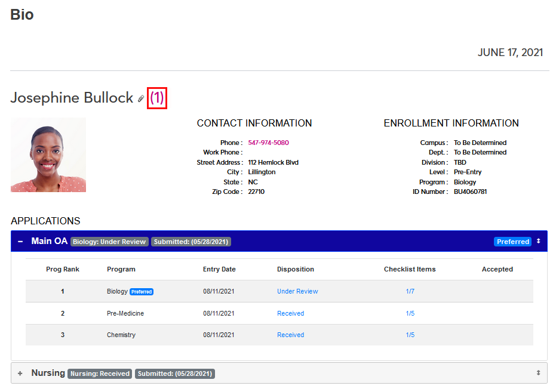Click the Submitted (05/28/2021) badge on Main OA
The width and height of the screenshot is (559, 392).
tap(191, 242)
